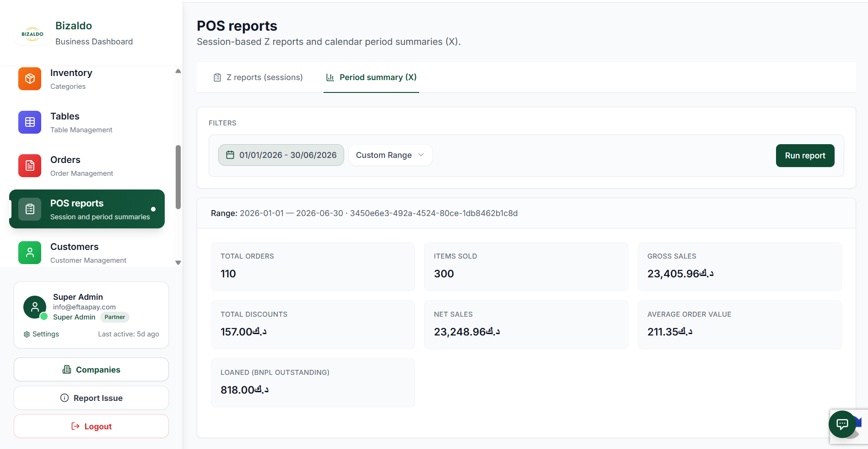Click the Report Issue button
Viewport: 868px width, 449px height.
(91, 398)
